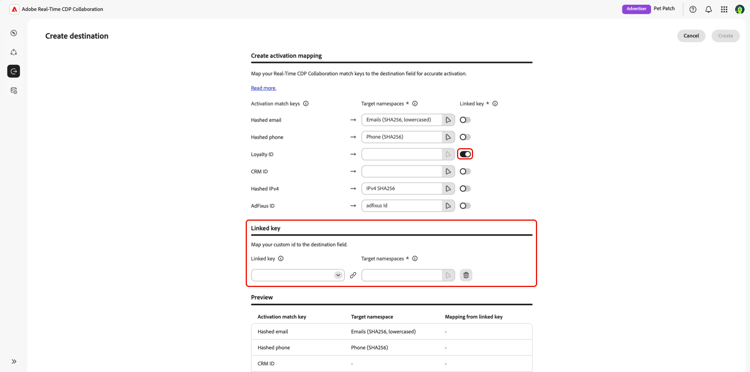750x372 pixels.
Task: Click 'Create destination' page title
Action: [x=77, y=36]
